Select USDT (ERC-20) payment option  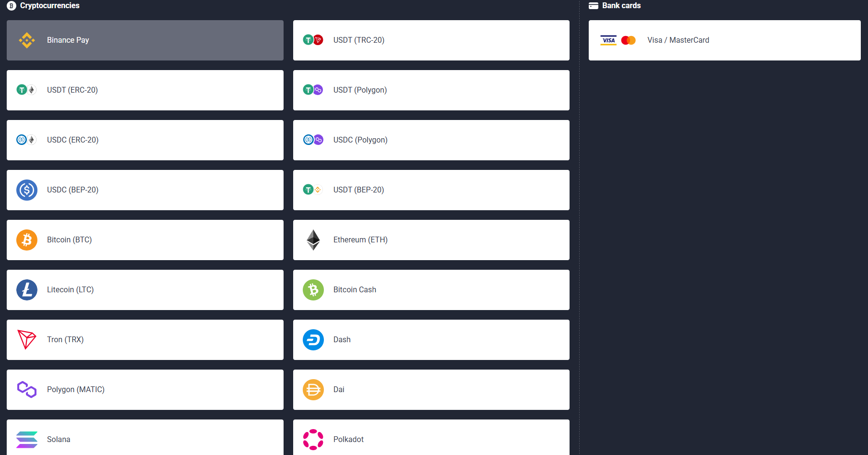tap(145, 90)
